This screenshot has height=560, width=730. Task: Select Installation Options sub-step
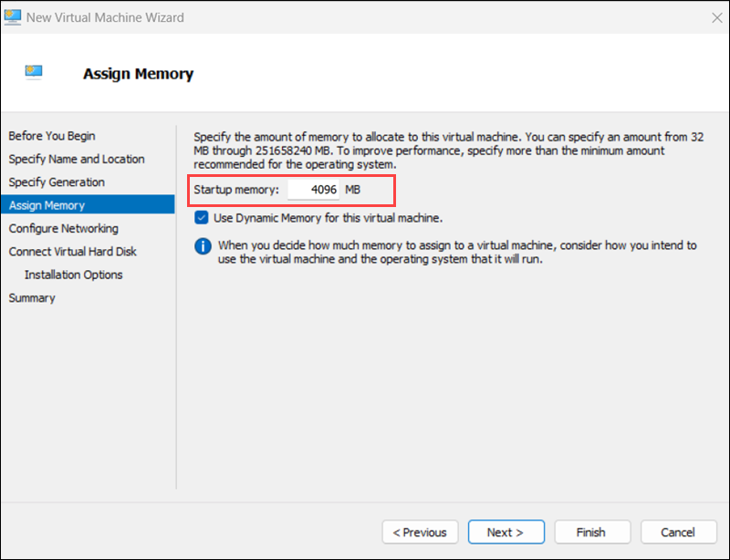click(73, 275)
